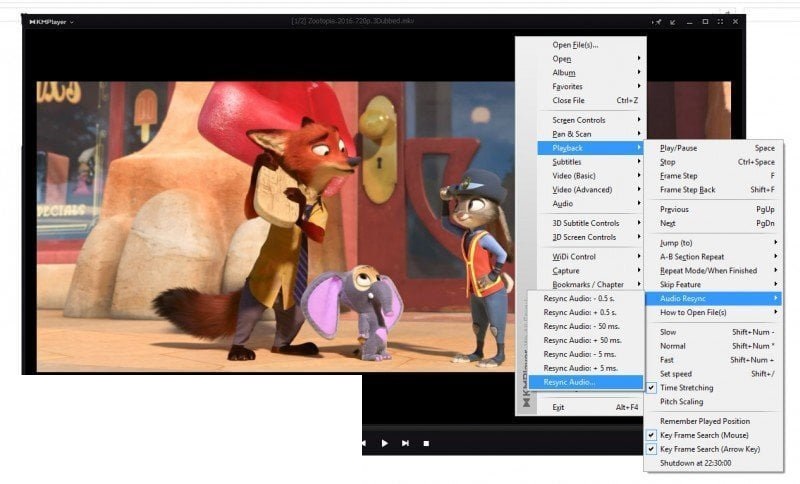Expand the Video (Basic) submenu
The height and width of the screenshot is (484, 800).
[591, 175]
